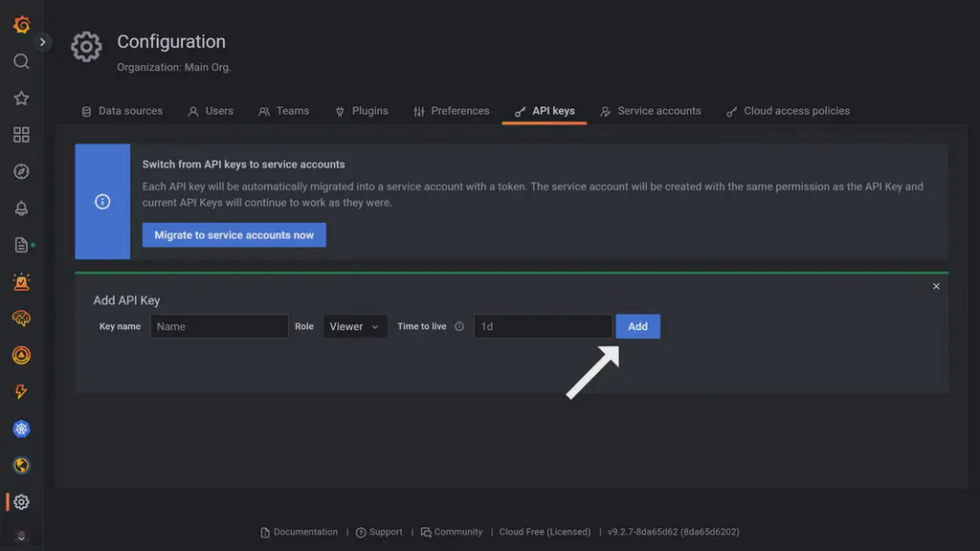Click the Key name input field
Viewport: 980px width, 551px height.
pyautogui.click(x=219, y=326)
